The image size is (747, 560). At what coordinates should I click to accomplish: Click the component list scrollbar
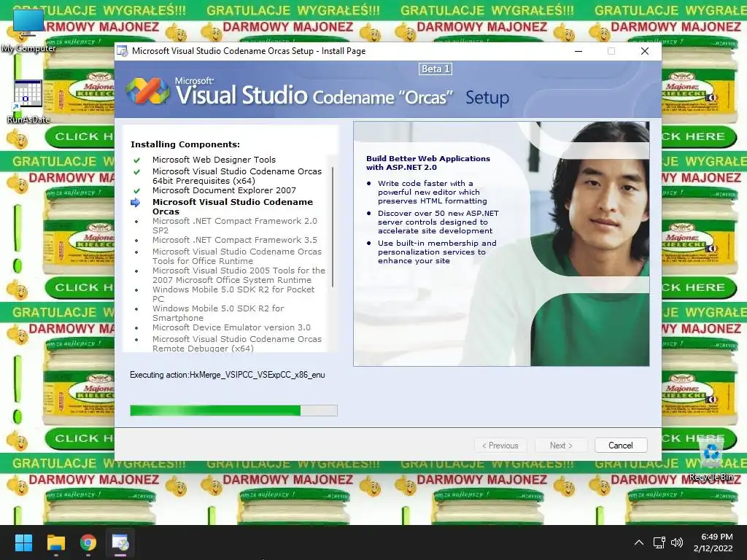(332, 227)
